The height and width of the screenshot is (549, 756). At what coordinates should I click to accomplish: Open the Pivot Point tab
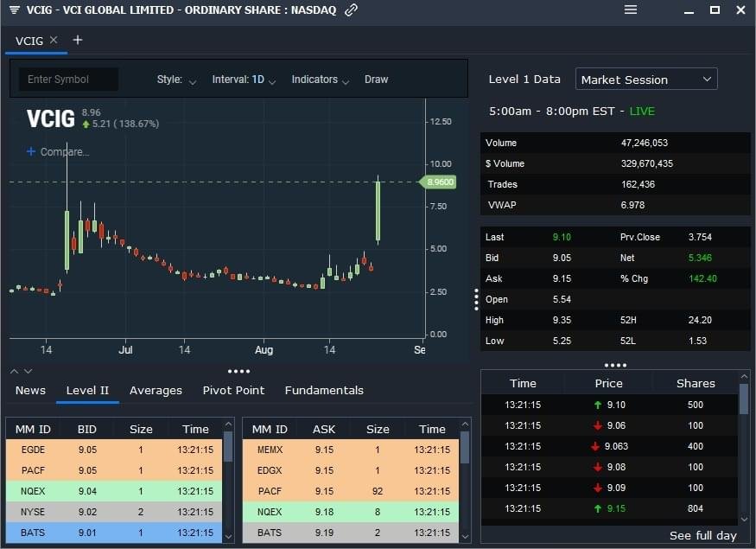(x=233, y=390)
